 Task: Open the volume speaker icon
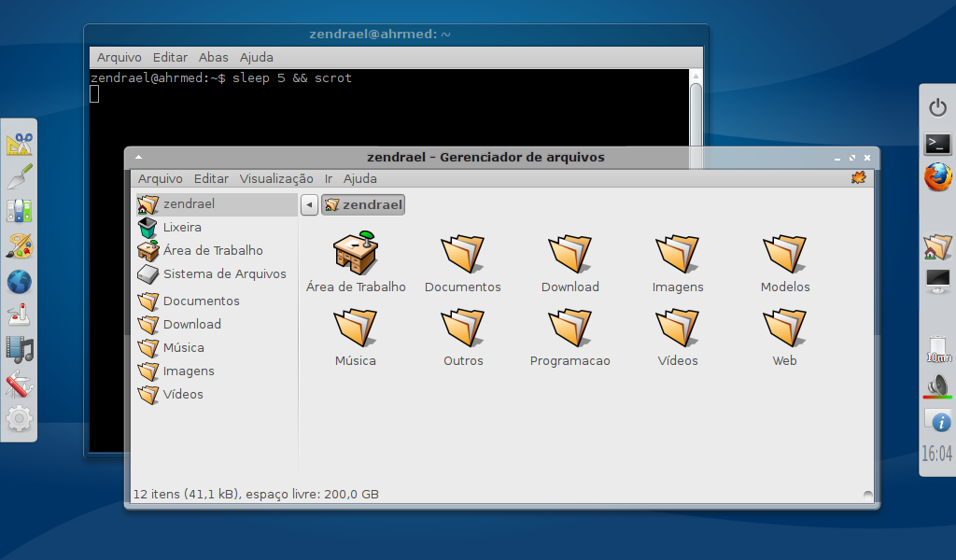point(937,385)
